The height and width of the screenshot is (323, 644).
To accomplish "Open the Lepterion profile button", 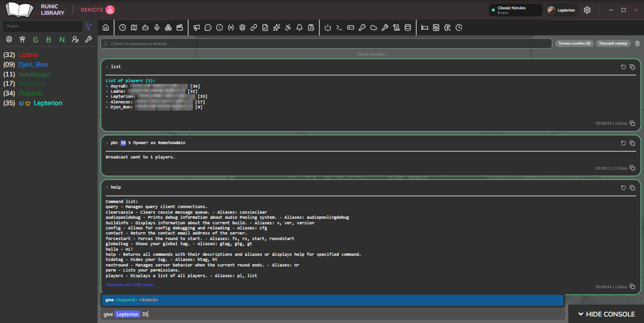I will (x=562, y=10).
